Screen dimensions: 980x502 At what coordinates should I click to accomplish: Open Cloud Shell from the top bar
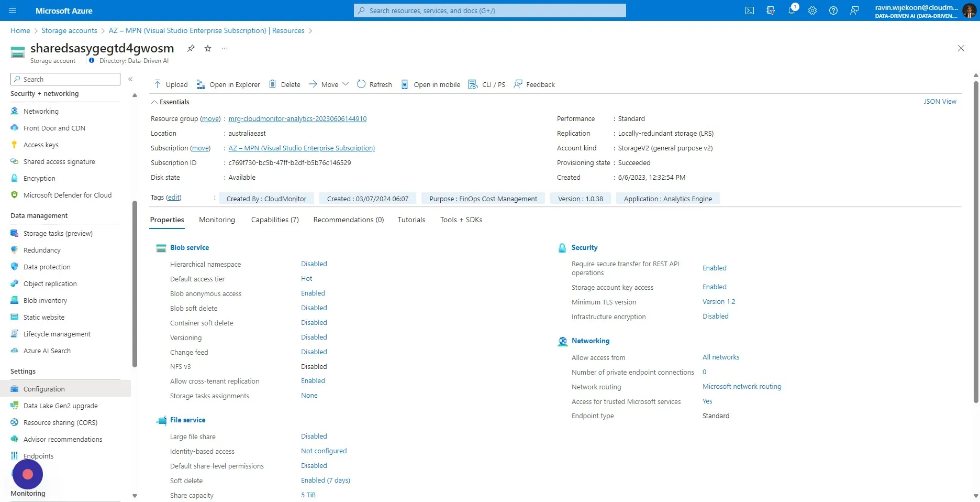750,10
